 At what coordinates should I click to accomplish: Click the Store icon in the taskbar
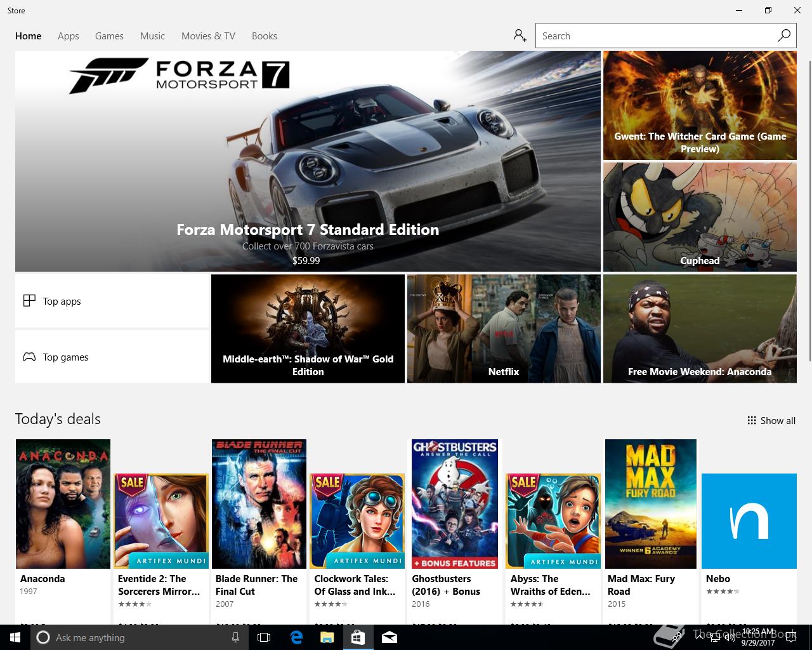point(358,637)
